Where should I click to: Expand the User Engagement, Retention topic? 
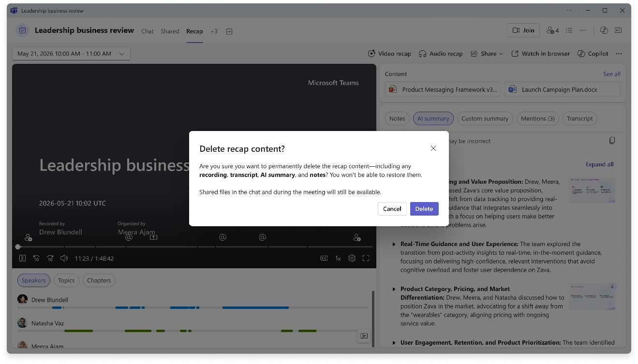pyautogui.click(x=394, y=343)
